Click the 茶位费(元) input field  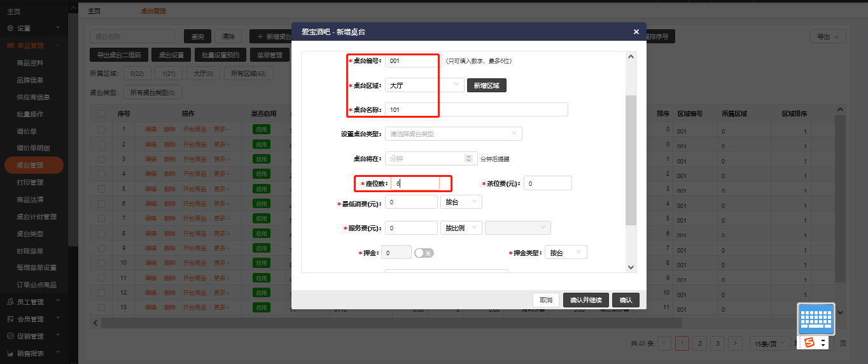[548, 183]
